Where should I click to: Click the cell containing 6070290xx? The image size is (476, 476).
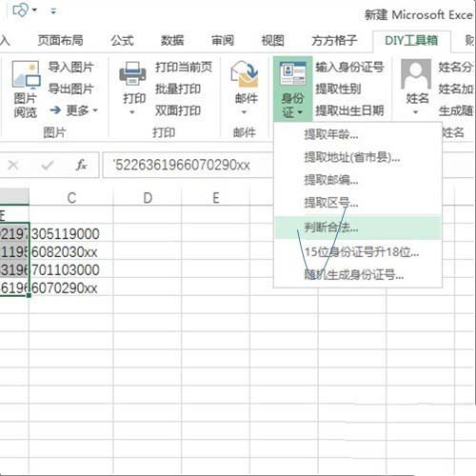[71, 288]
